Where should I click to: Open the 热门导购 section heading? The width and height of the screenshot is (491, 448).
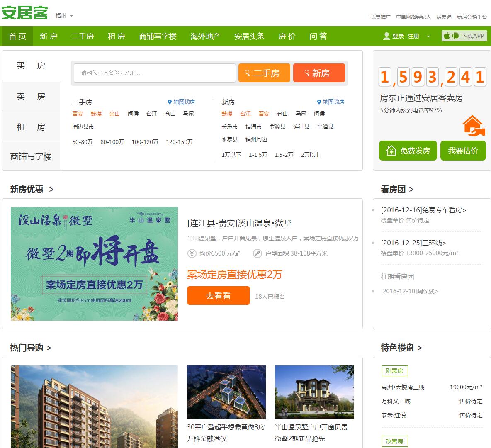point(30,348)
